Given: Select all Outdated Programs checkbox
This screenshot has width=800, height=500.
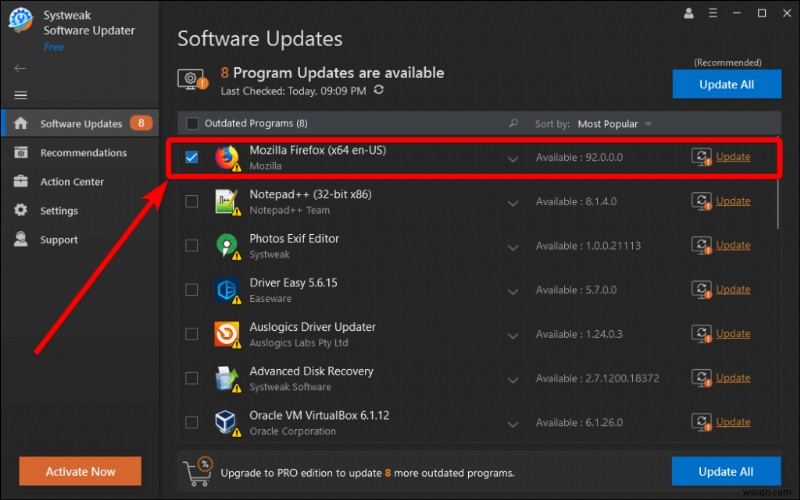Looking at the screenshot, I should tap(192, 123).
